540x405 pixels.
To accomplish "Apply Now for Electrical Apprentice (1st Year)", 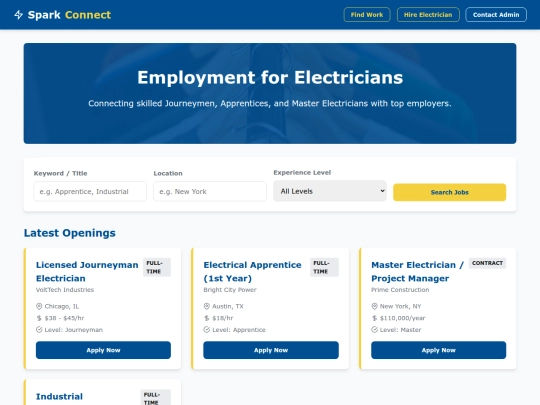I will (271, 350).
